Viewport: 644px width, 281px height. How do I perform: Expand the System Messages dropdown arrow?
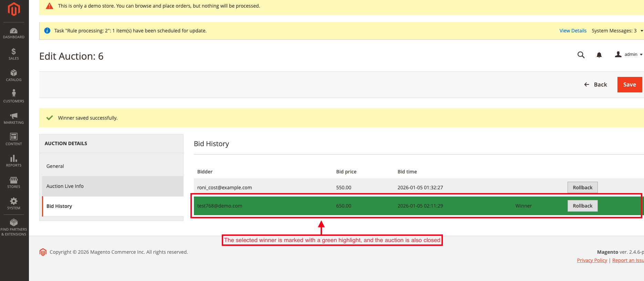click(x=642, y=31)
